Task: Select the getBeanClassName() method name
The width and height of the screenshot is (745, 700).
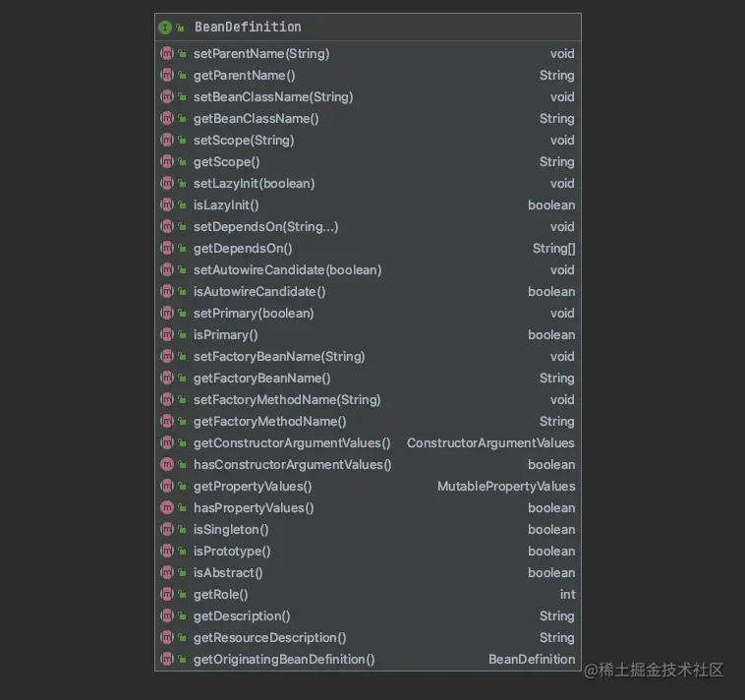Action: [x=257, y=118]
